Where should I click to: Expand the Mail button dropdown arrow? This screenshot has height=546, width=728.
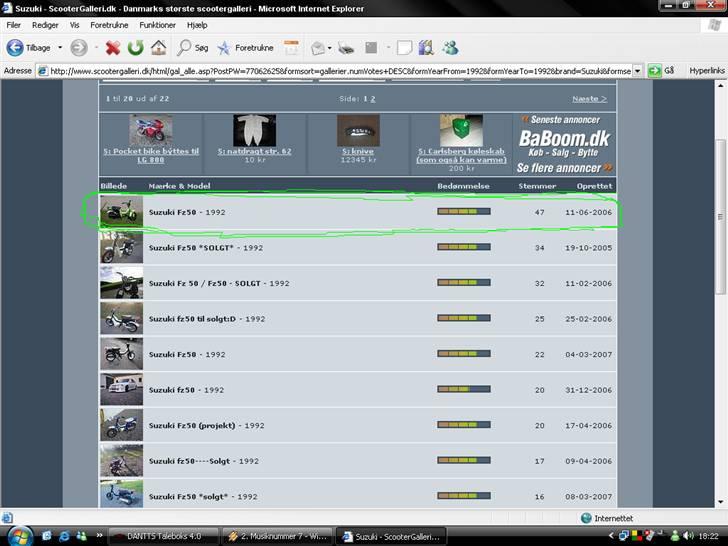(330, 47)
